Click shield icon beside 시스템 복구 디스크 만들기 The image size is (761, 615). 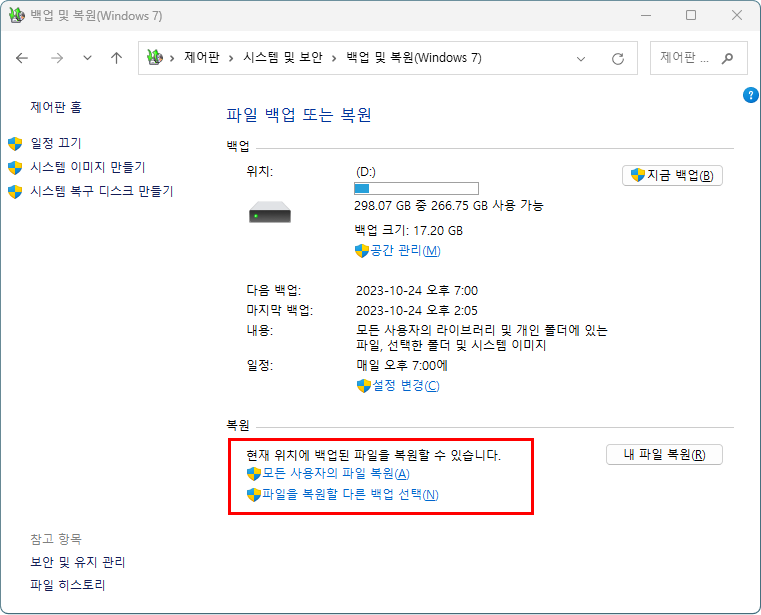point(15,191)
